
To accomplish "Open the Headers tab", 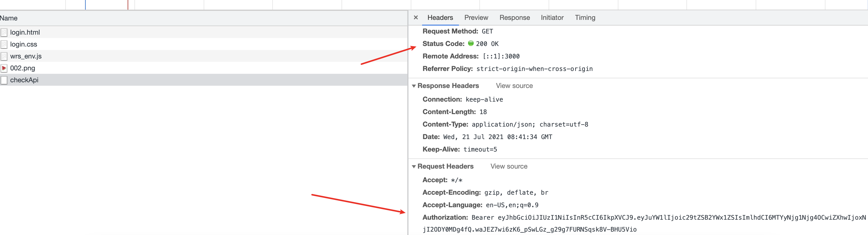I will [x=440, y=18].
